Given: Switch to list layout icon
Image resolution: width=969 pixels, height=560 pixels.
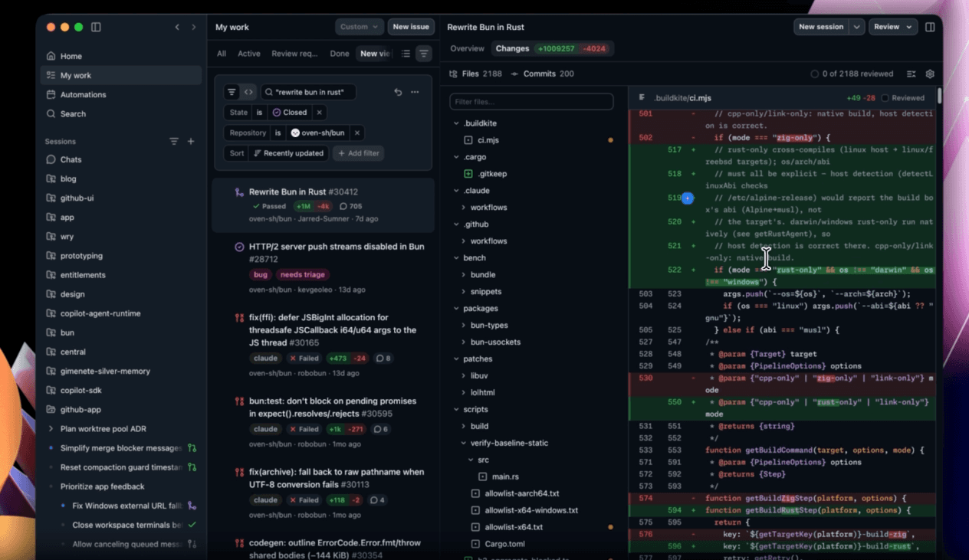Looking at the screenshot, I should [x=406, y=54].
